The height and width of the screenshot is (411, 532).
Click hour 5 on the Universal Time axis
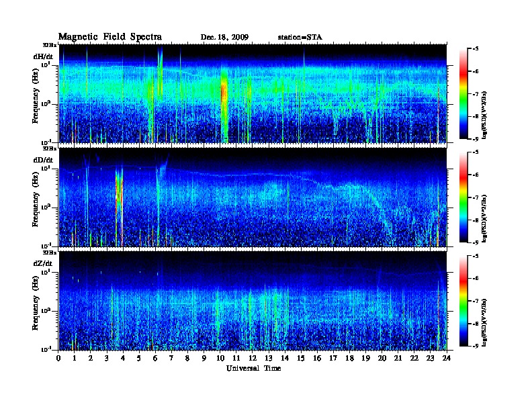tap(139, 358)
